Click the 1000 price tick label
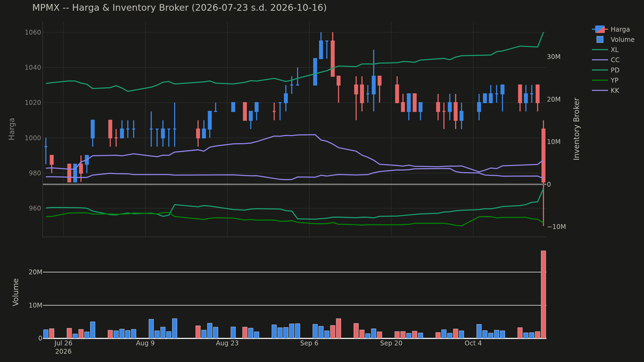 [33, 138]
